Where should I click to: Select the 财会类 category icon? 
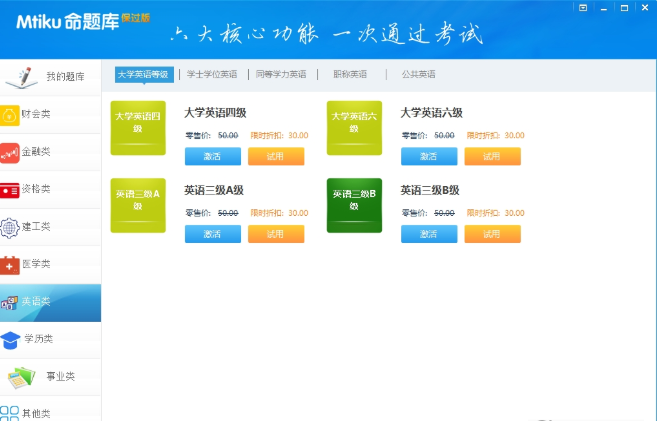(10, 114)
